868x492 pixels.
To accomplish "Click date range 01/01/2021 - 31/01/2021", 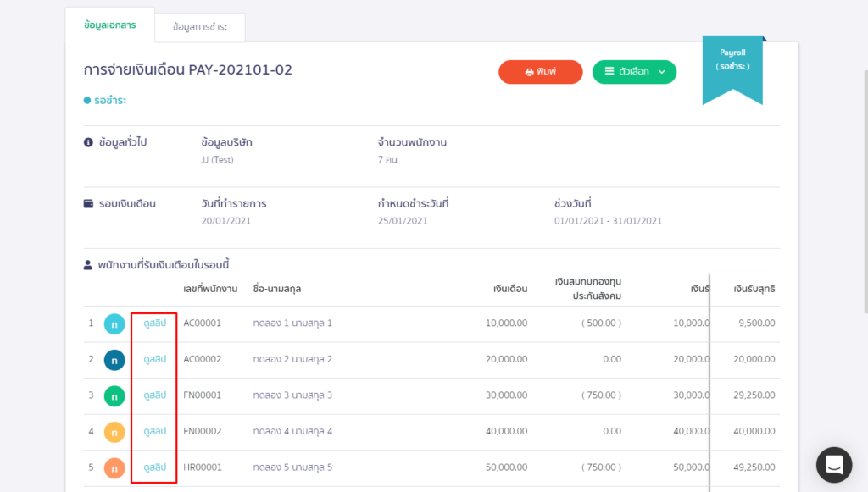I will point(608,221).
